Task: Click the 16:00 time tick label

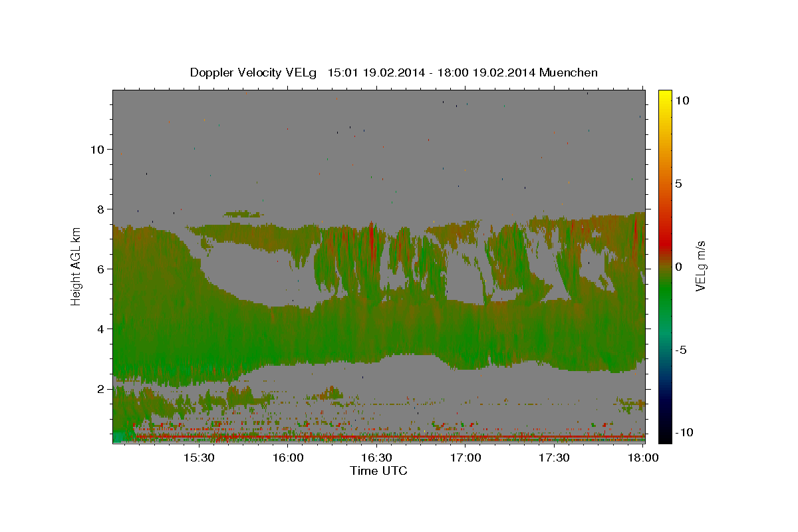Action: coord(288,458)
